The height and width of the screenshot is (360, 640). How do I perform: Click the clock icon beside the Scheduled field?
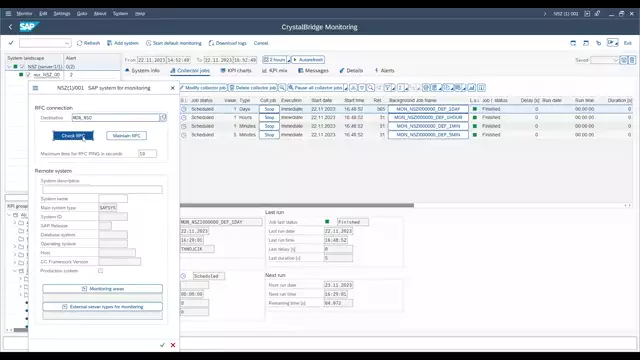[x=183, y=276]
